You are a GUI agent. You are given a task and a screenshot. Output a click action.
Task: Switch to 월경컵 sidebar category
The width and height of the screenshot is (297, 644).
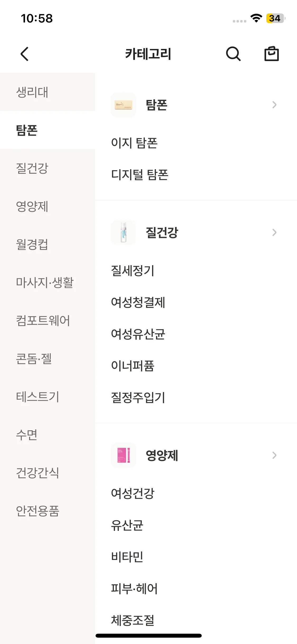[x=32, y=244]
